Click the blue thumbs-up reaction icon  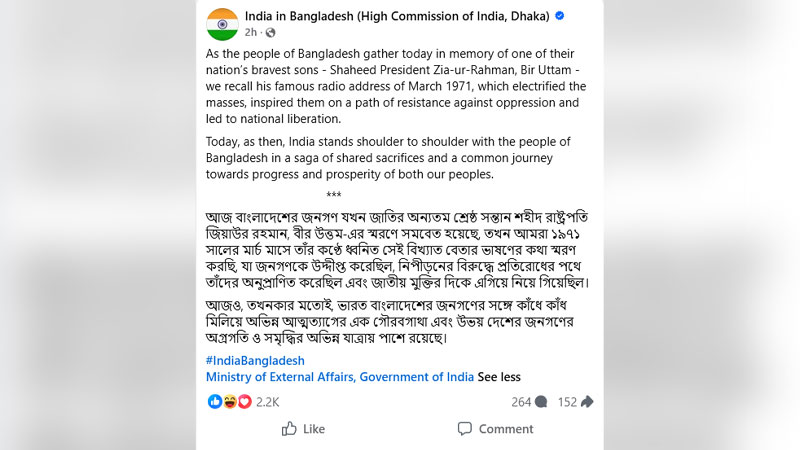pyautogui.click(x=215, y=402)
